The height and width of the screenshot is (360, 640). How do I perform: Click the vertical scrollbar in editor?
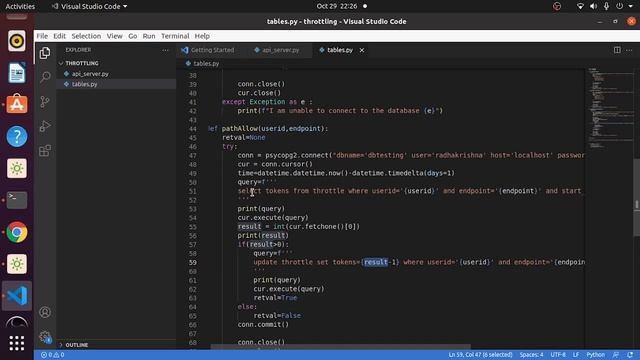pyautogui.click(x=636, y=197)
